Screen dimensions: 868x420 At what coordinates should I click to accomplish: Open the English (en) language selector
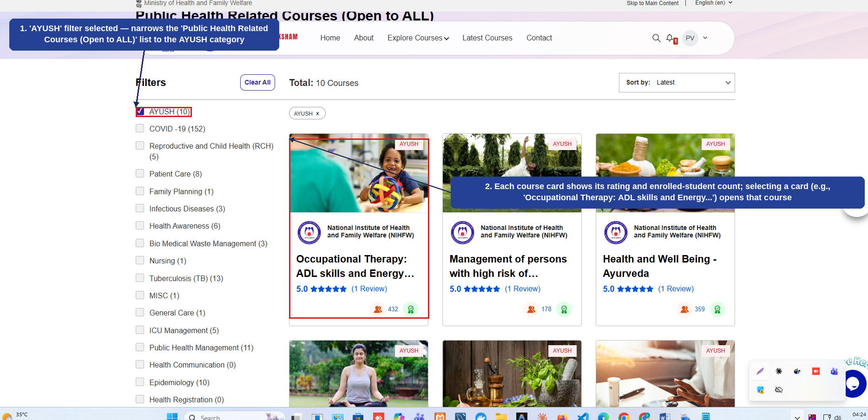tap(714, 3)
